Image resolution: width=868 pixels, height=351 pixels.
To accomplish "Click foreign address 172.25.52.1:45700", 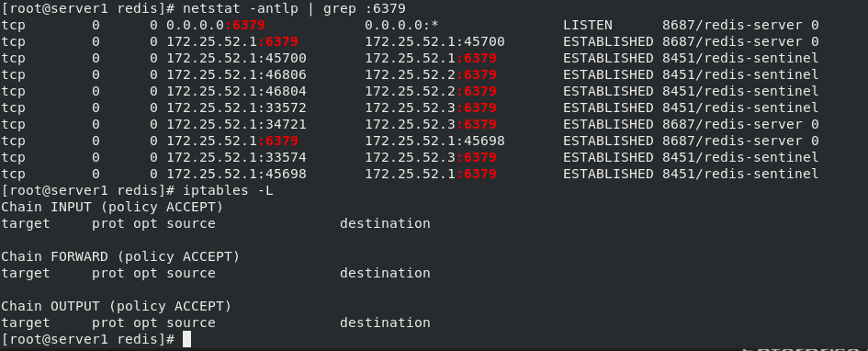I will pyautogui.click(x=434, y=41).
